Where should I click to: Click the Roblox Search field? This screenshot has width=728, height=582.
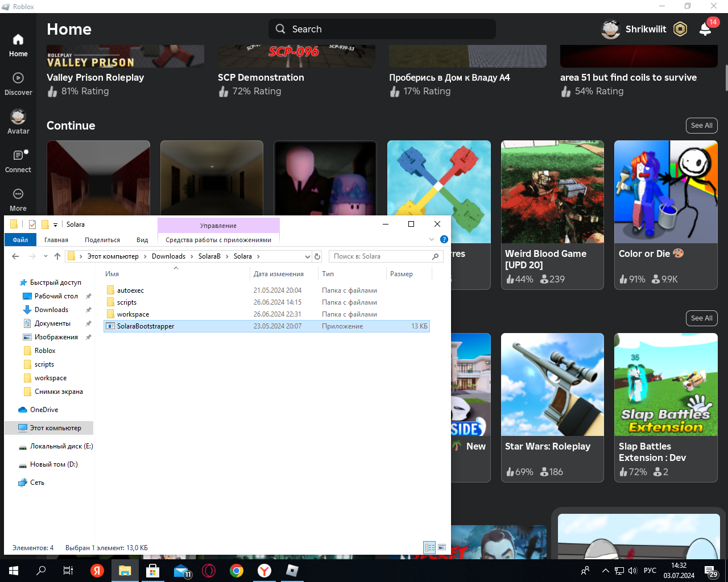point(382,29)
